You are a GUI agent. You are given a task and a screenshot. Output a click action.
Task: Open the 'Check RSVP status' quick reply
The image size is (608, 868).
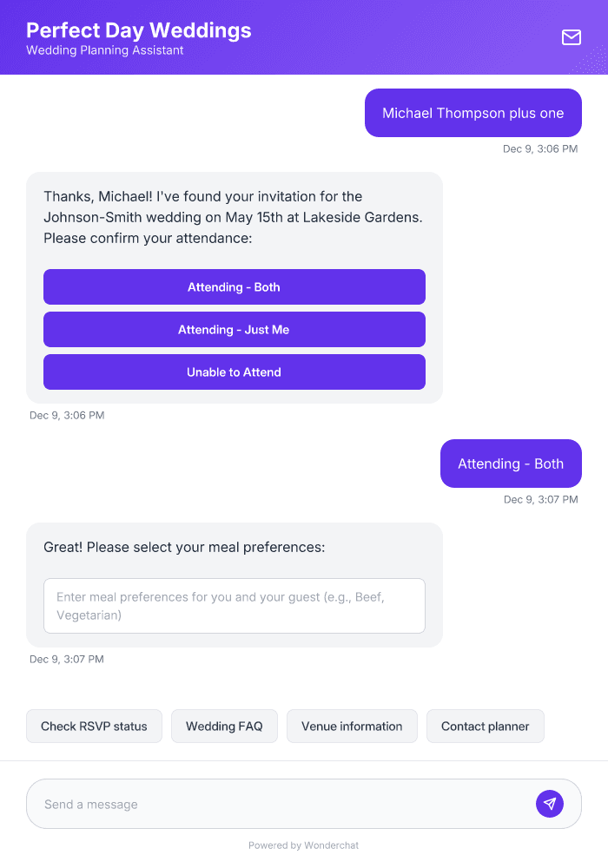click(x=94, y=726)
